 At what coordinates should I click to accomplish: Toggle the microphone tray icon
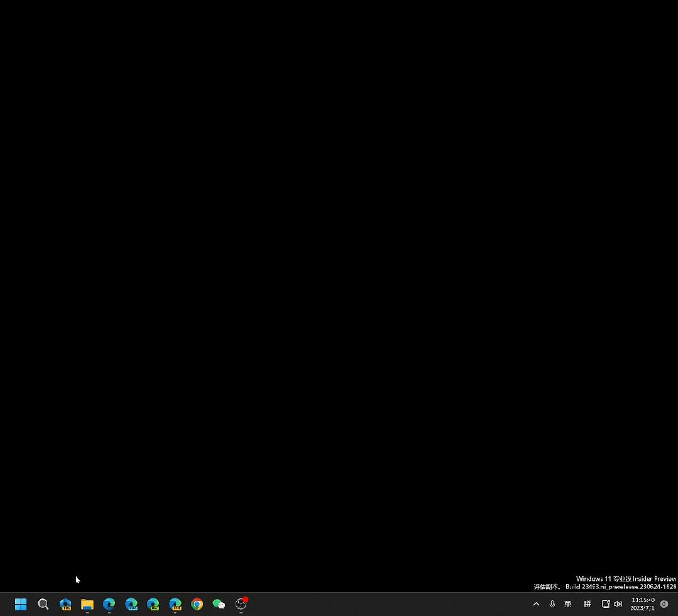[x=552, y=604]
